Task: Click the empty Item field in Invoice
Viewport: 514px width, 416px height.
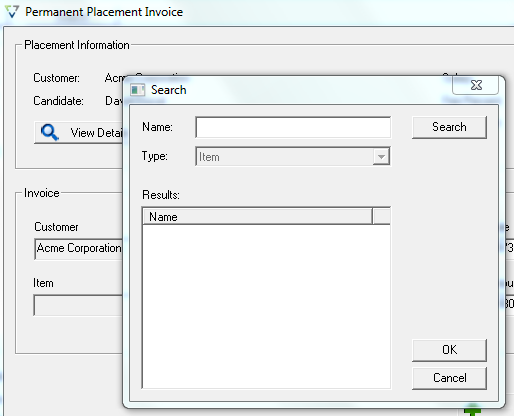Action: pos(78,305)
